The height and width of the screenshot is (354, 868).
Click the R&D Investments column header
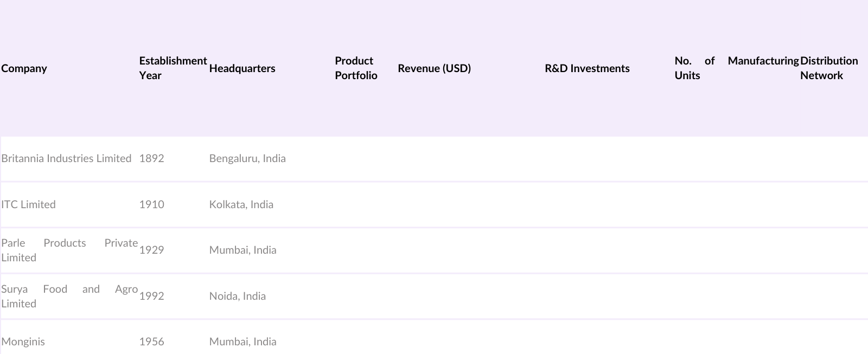pos(587,68)
